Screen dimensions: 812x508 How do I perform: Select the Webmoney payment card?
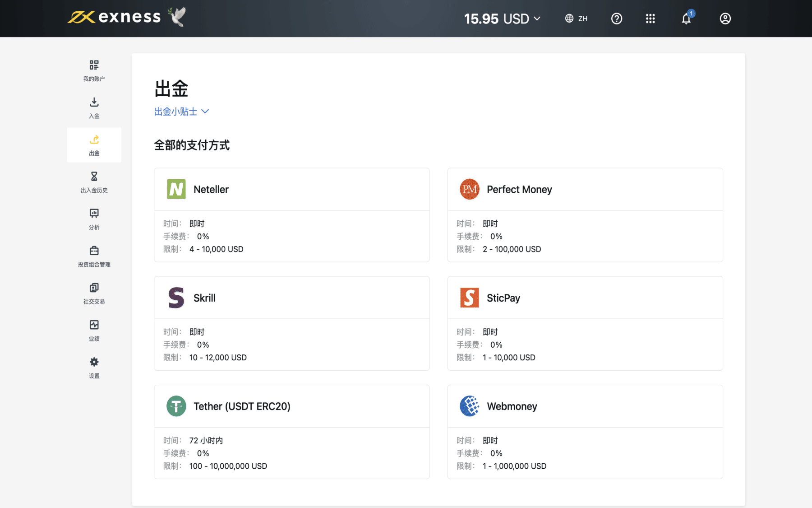pos(585,431)
